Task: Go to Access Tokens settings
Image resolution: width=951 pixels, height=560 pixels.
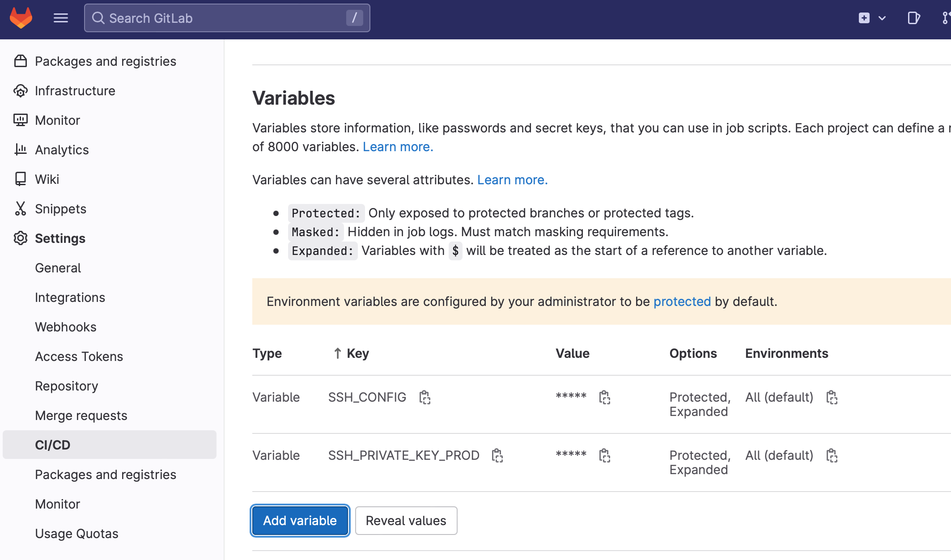Action: (x=79, y=356)
